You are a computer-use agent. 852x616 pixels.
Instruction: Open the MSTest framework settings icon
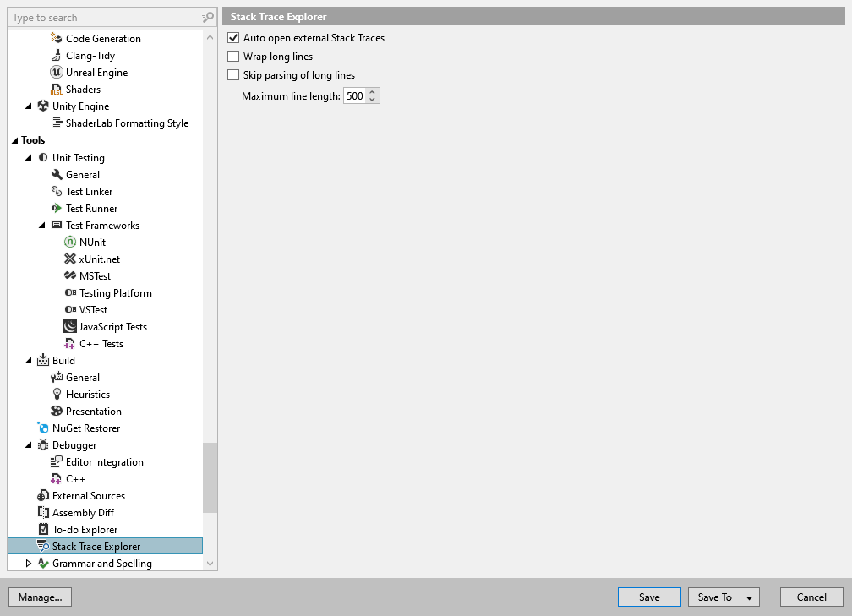click(69, 275)
